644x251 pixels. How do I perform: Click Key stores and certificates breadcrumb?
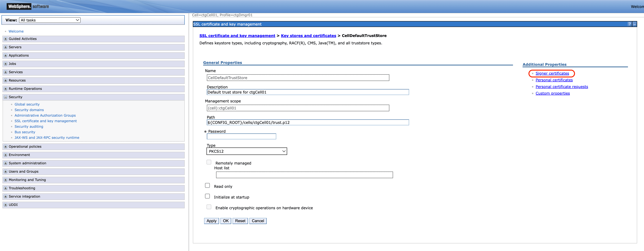pos(309,35)
